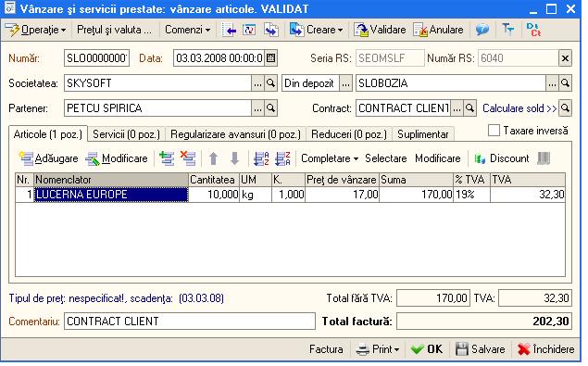The height and width of the screenshot is (366, 588).
Task: Click the Comentariu input field
Action: (x=190, y=322)
